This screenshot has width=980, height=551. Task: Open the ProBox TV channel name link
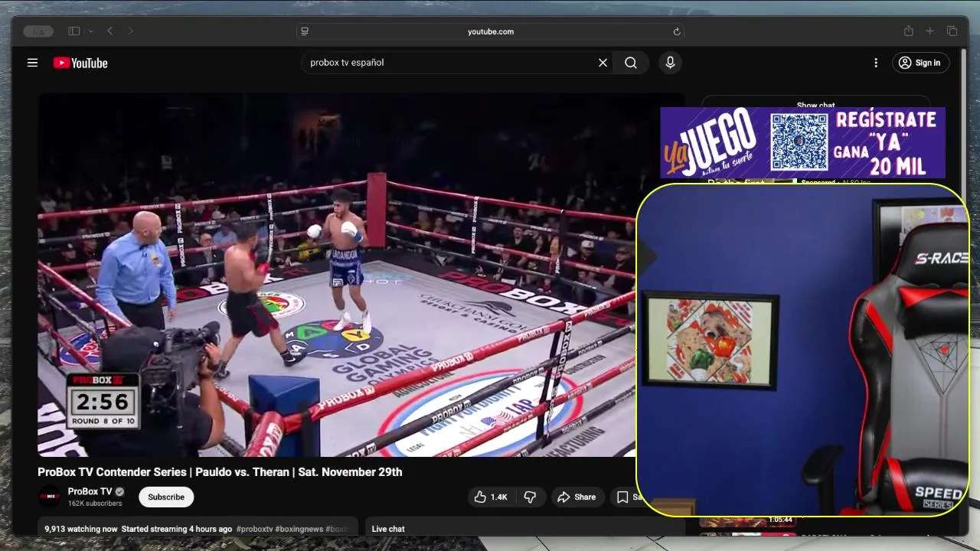click(x=90, y=491)
